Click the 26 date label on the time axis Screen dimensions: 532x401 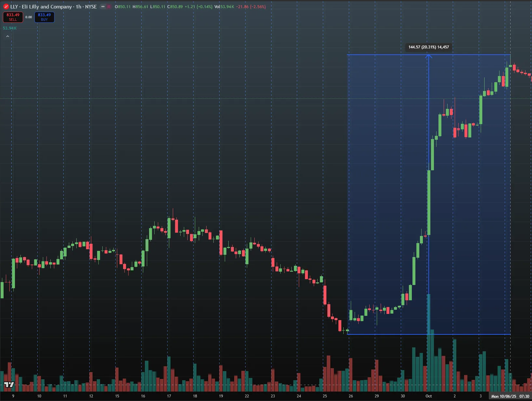[351, 396]
